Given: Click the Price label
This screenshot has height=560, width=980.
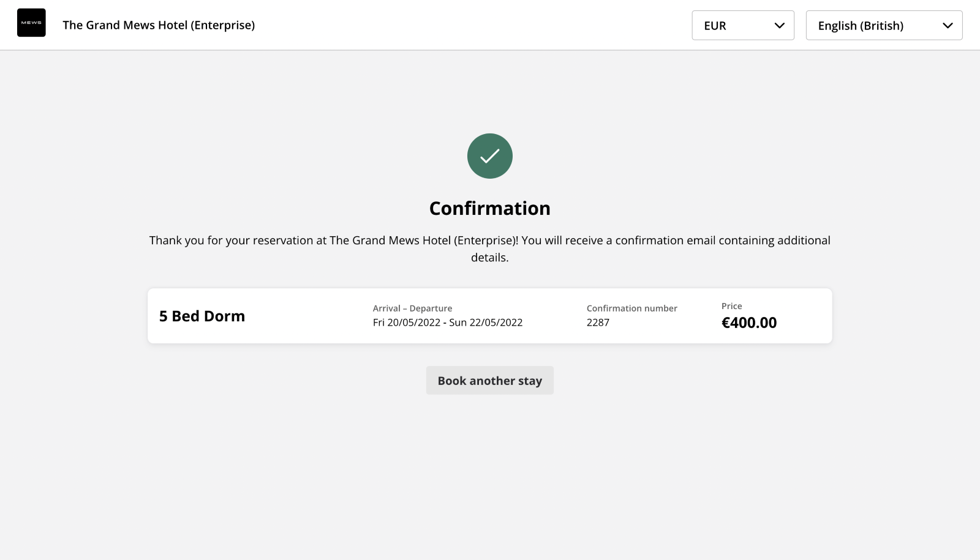Looking at the screenshot, I should click(x=731, y=306).
